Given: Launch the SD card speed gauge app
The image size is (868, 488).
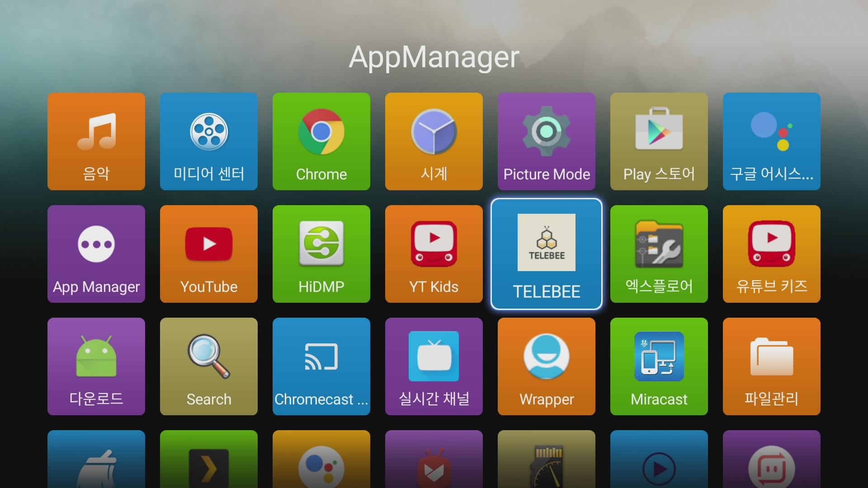Looking at the screenshot, I should click(547, 459).
